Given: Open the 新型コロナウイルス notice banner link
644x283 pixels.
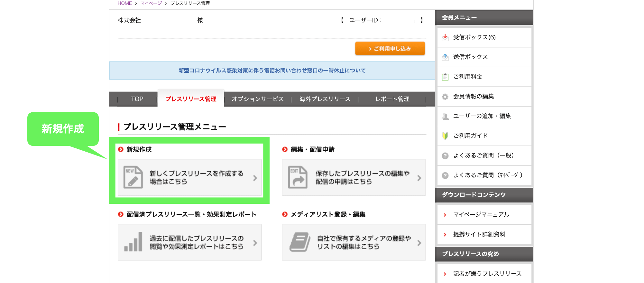Looking at the screenshot, I should 272,71.
